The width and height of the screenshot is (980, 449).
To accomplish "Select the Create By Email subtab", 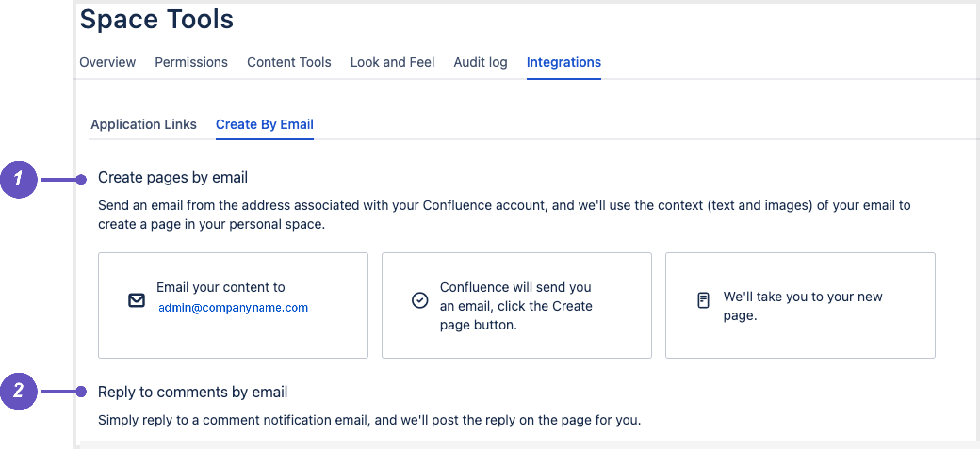I will pos(264,124).
